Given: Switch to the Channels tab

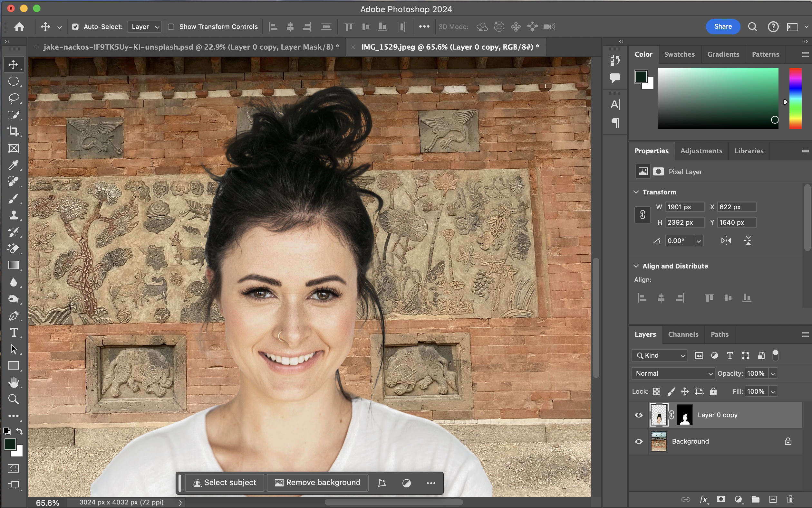Looking at the screenshot, I should pos(683,334).
